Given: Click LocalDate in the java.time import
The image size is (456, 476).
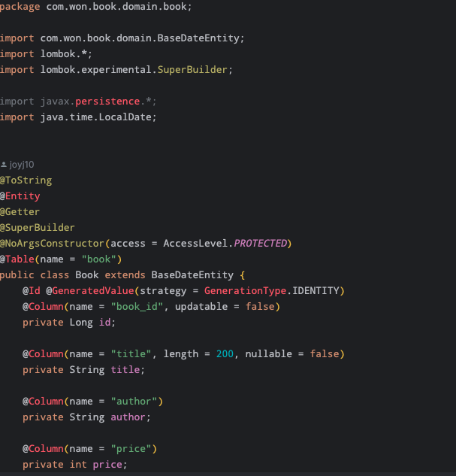Looking at the screenshot, I should (125, 117).
